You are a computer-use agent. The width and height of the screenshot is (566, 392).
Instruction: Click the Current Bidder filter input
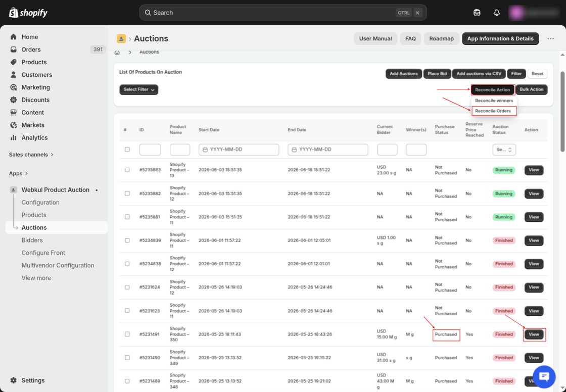387,150
